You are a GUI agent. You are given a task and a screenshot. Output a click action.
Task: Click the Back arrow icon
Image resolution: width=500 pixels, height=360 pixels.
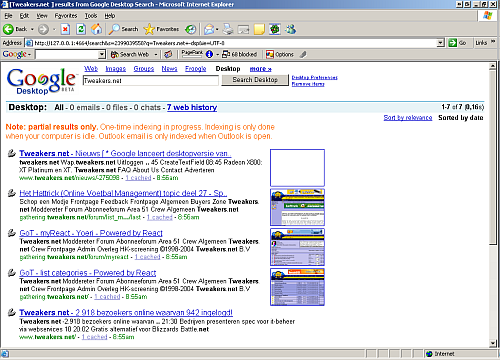tap(8, 29)
